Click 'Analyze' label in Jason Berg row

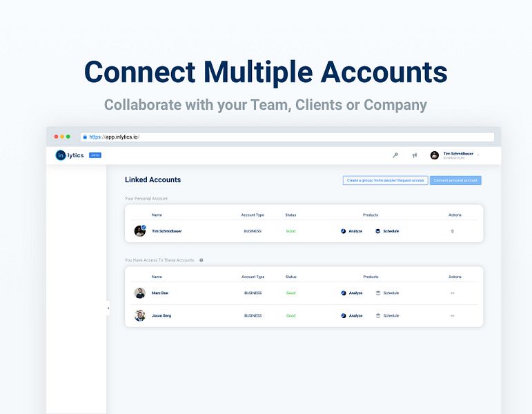tap(355, 315)
